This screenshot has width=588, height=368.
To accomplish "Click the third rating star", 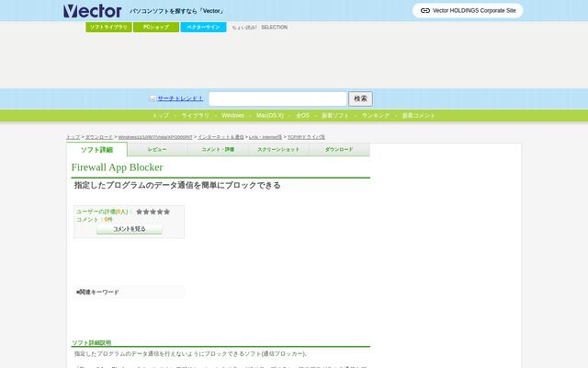I will click(153, 212).
